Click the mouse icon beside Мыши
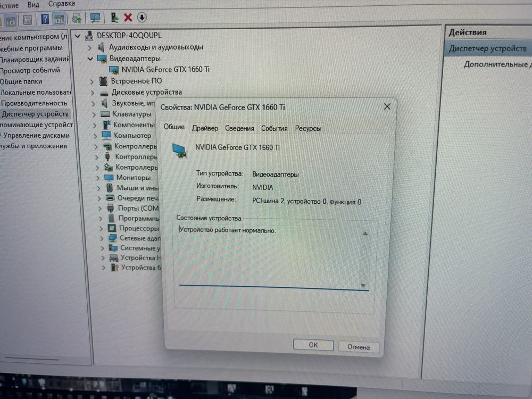The width and height of the screenshot is (532, 399). tap(110, 188)
